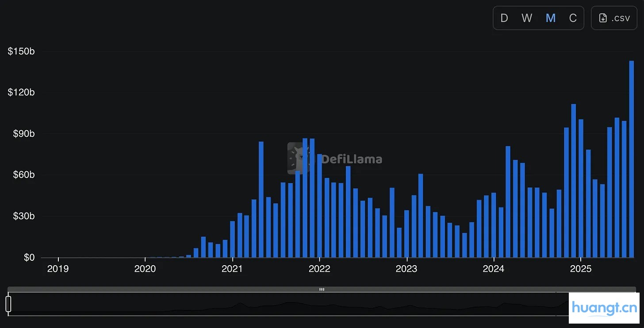Viewport: 644px width, 328px height.
Task: Click the 2019 x-axis label
Action: pyautogui.click(x=58, y=269)
